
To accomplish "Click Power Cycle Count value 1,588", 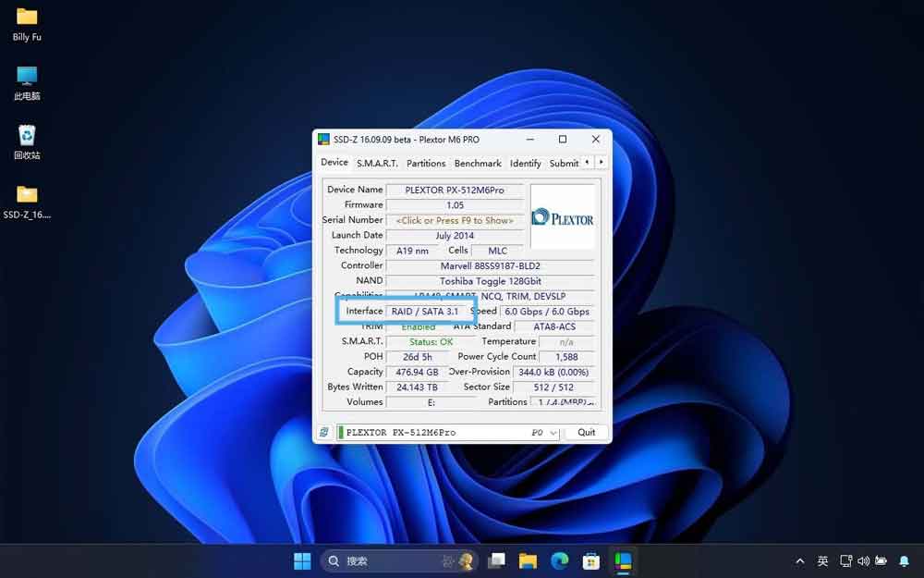I will [x=566, y=357].
